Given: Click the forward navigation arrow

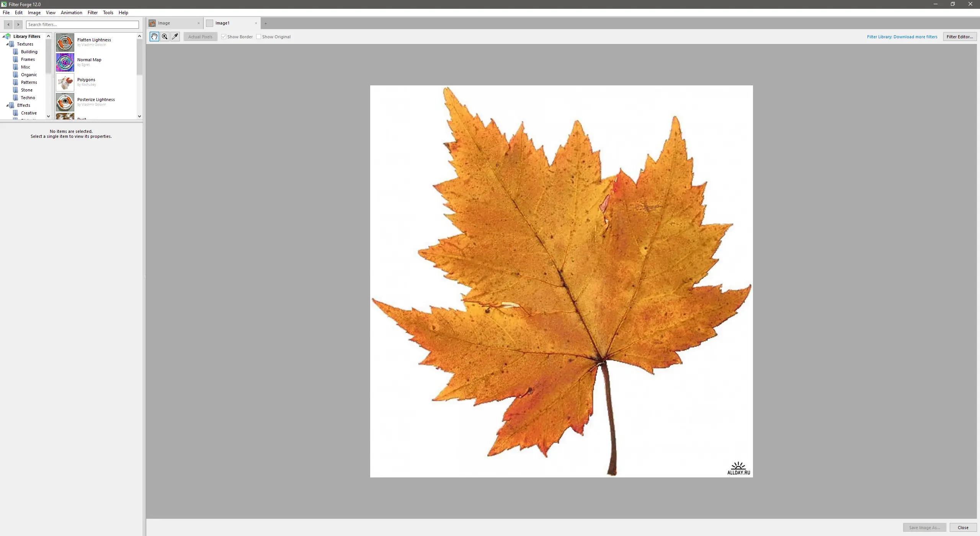Looking at the screenshot, I should click(18, 25).
